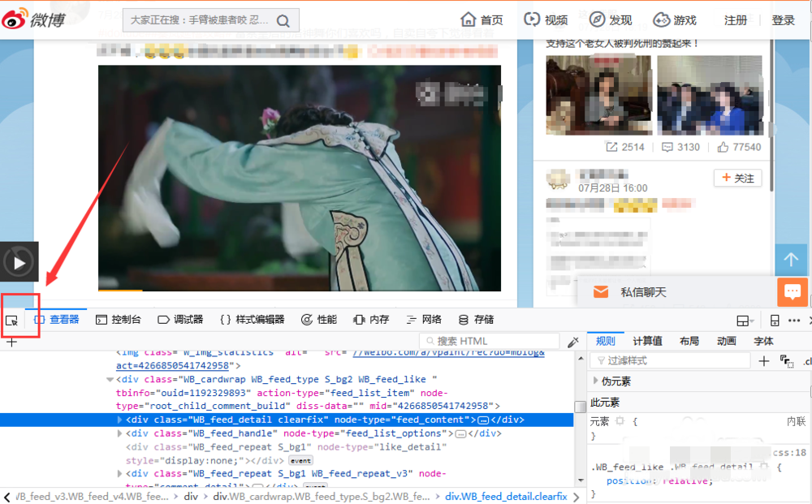Expand the highlighted WB_feed_detail div node
The image size is (812, 504).
[x=120, y=420]
